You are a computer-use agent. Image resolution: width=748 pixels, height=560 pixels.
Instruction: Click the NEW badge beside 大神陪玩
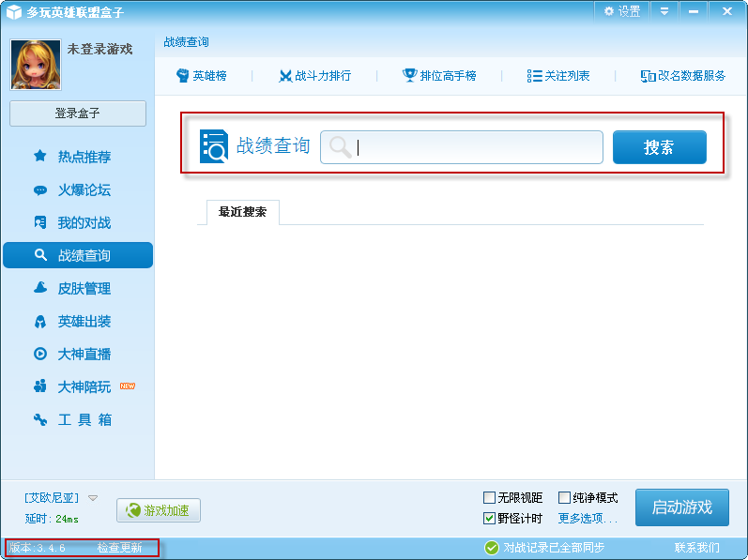(x=127, y=386)
